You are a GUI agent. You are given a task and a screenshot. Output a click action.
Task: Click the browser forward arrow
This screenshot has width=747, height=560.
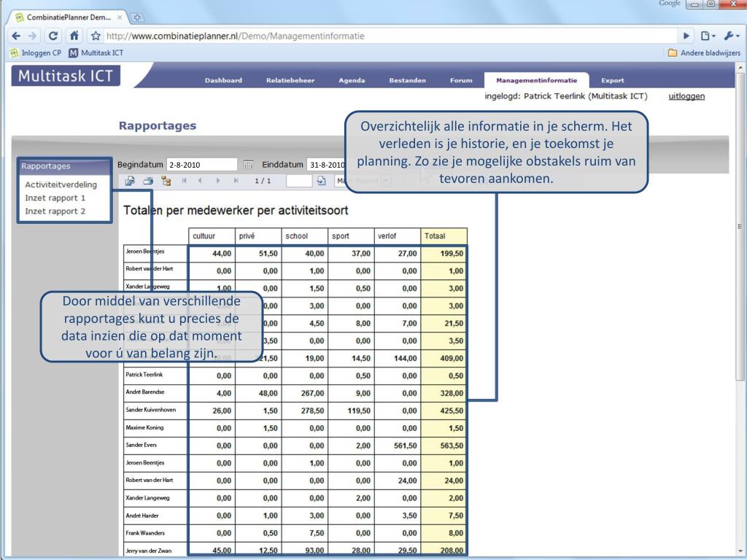(32, 36)
